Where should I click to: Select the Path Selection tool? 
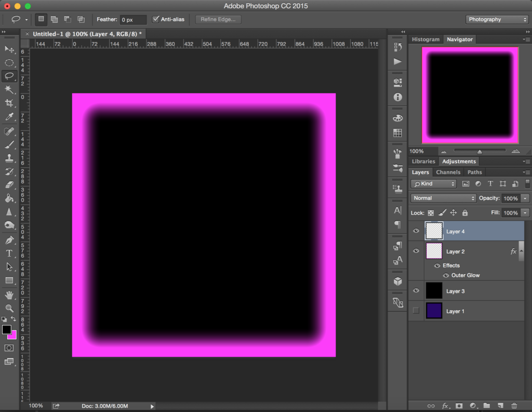[x=9, y=267]
